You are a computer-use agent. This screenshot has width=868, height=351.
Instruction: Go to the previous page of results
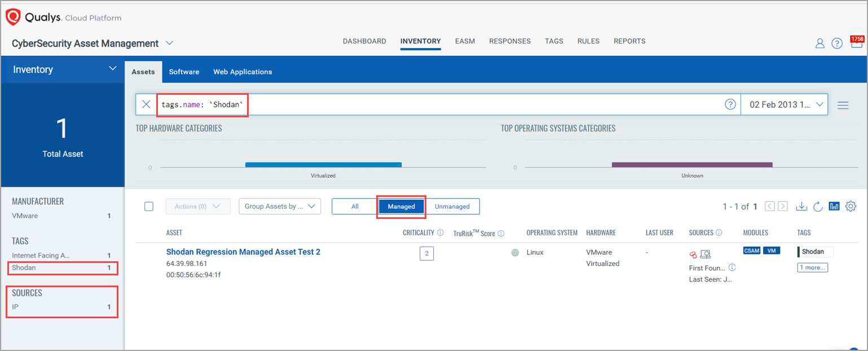point(770,207)
